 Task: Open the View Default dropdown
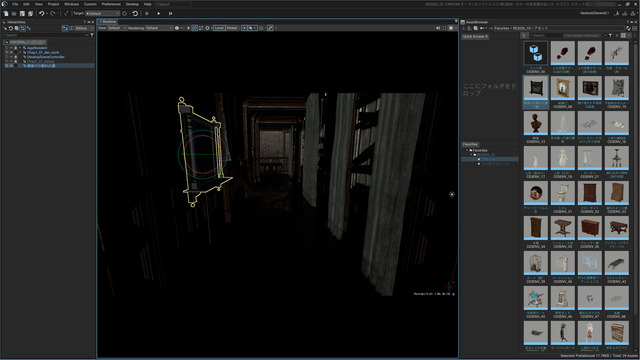(117, 28)
